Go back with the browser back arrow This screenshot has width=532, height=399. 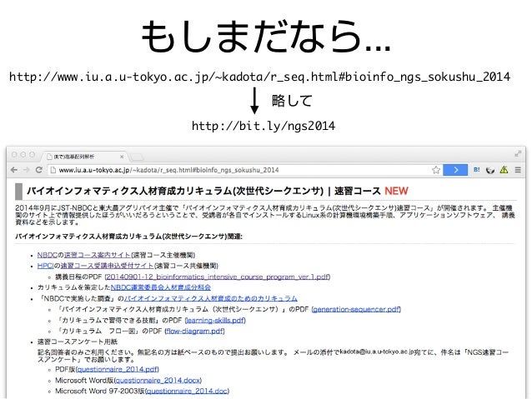point(14,170)
